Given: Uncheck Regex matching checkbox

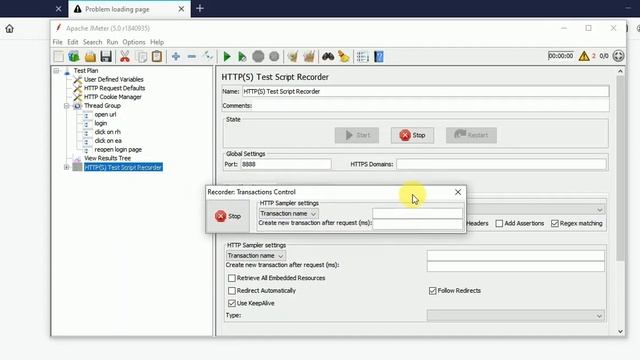Looking at the screenshot, I should pos(555,223).
